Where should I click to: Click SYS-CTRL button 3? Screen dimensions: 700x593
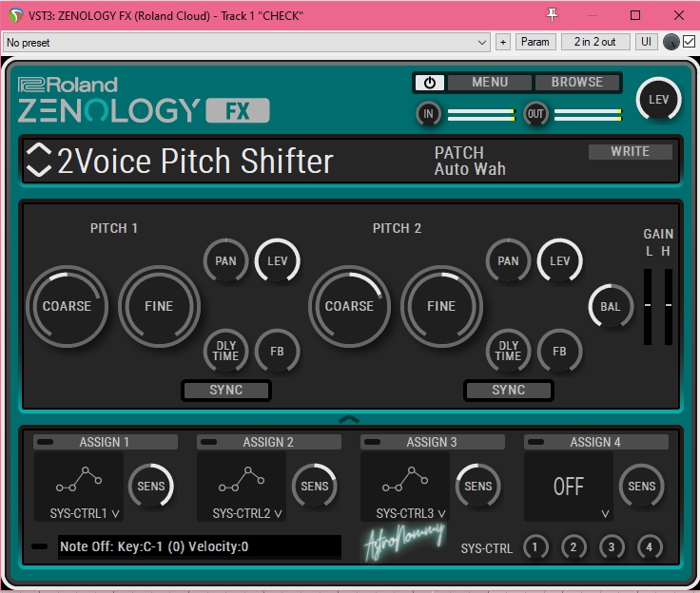[x=612, y=547]
